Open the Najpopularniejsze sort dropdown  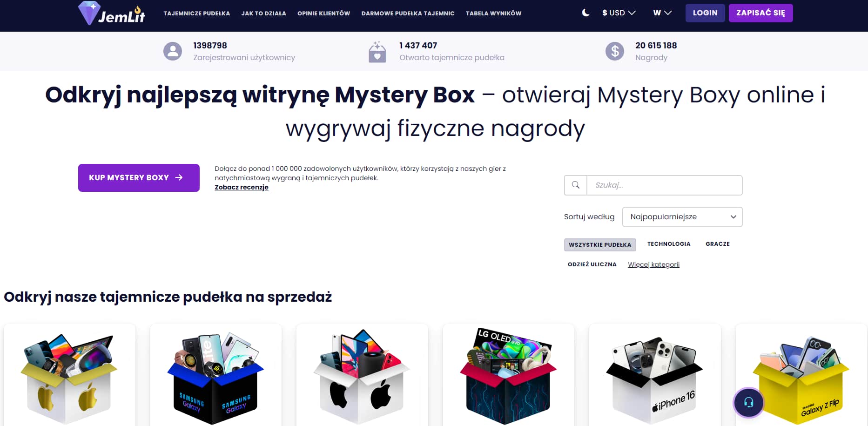click(x=682, y=217)
